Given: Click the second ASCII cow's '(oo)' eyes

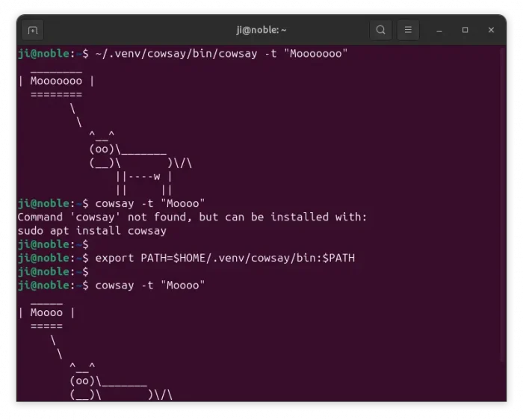Looking at the screenshot, I should (81, 380).
